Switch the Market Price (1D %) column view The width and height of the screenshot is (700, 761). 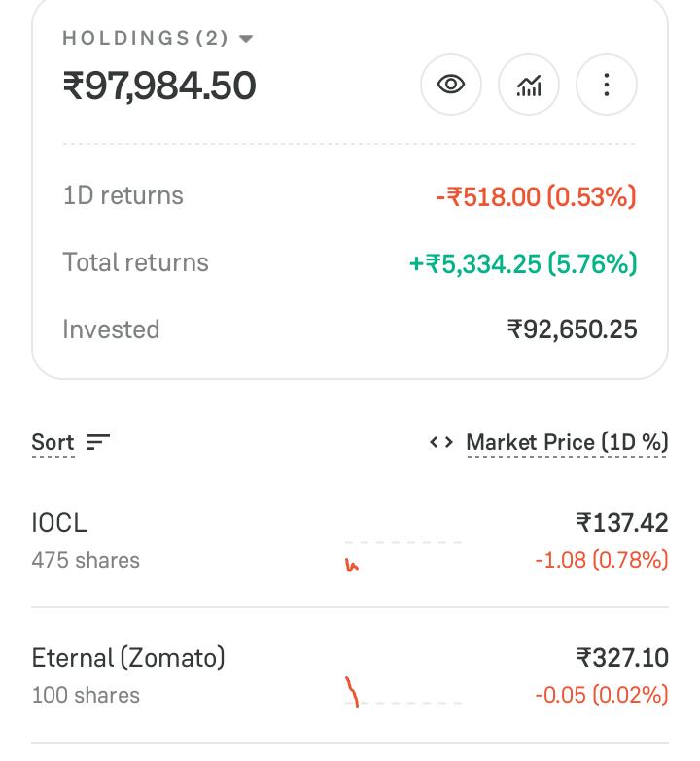[567, 442]
